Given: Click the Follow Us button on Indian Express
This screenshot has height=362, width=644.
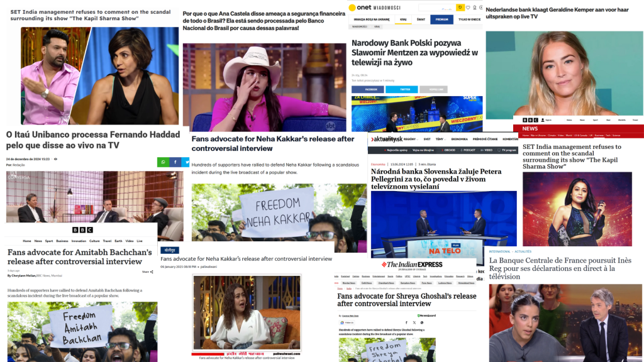Looking at the screenshot, I should [347, 322].
